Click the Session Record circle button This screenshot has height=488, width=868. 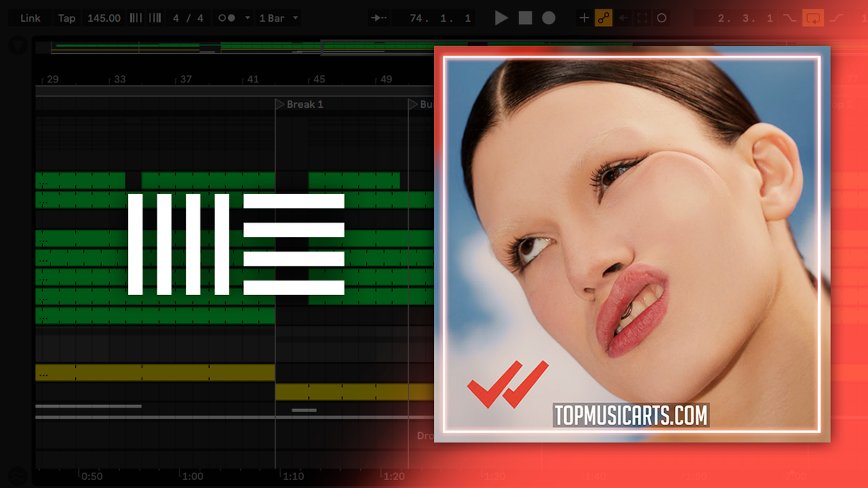(661, 18)
